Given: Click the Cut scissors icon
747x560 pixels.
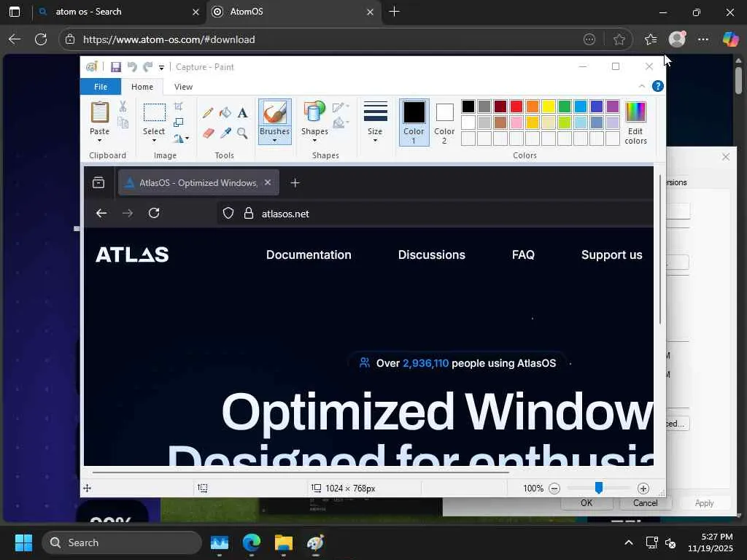Looking at the screenshot, I should coord(123,106).
